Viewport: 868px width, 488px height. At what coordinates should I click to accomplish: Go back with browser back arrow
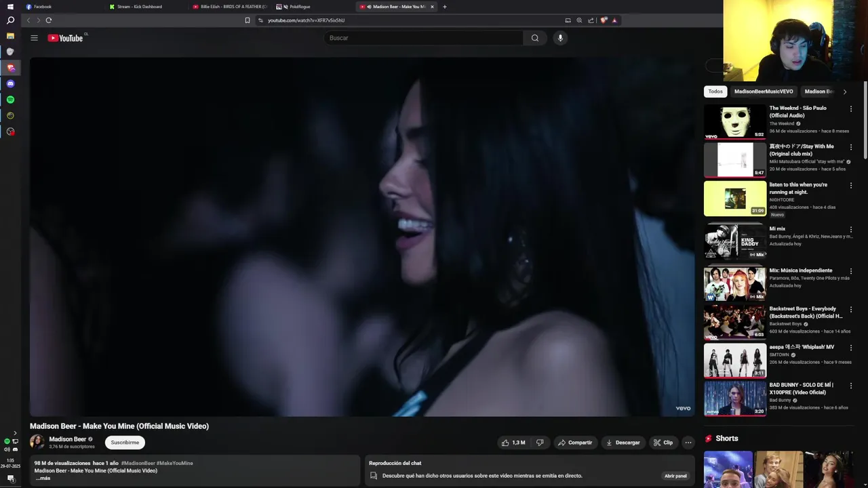[28, 20]
